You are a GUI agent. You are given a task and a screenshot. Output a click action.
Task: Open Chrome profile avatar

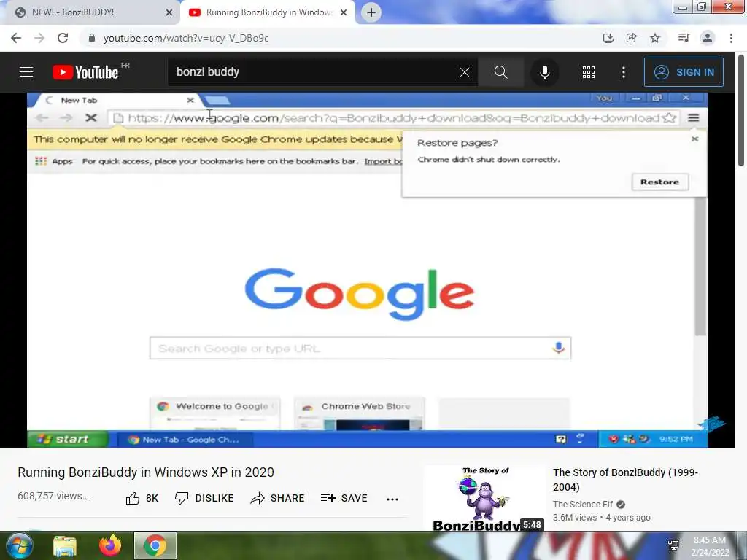tap(708, 38)
